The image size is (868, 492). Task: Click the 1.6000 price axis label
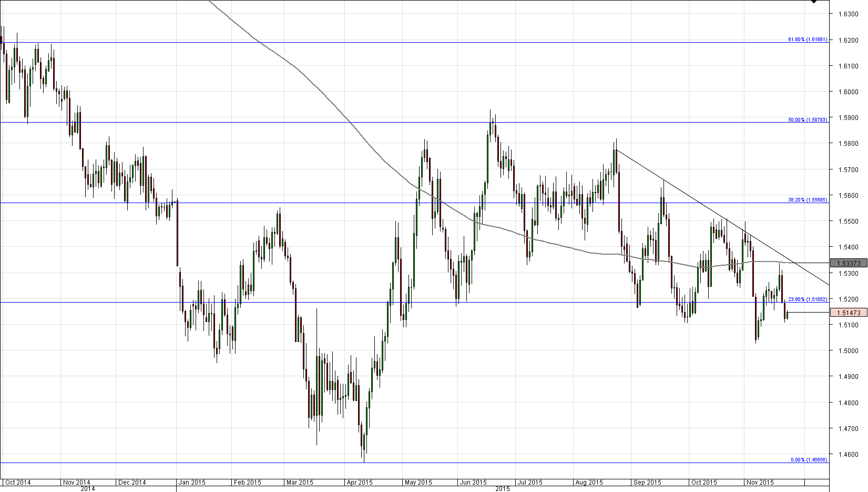click(x=847, y=92)
